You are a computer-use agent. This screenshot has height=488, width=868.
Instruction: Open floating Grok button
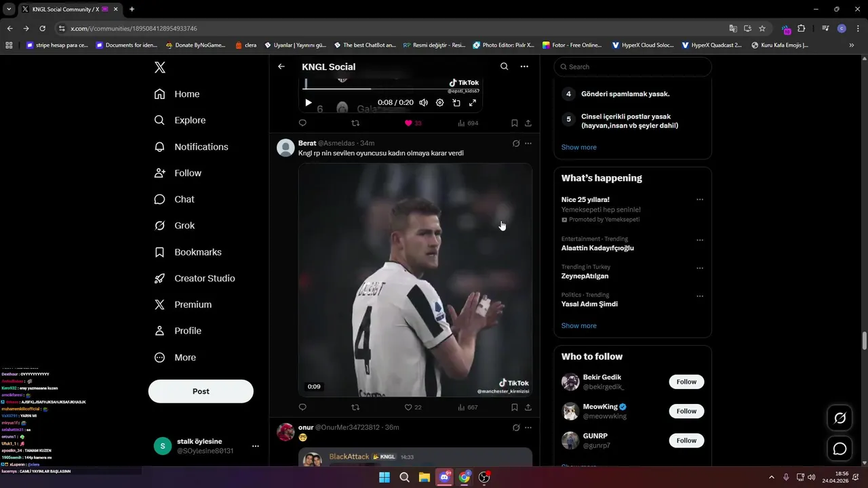pyautogui.click(x=840, y=418)
